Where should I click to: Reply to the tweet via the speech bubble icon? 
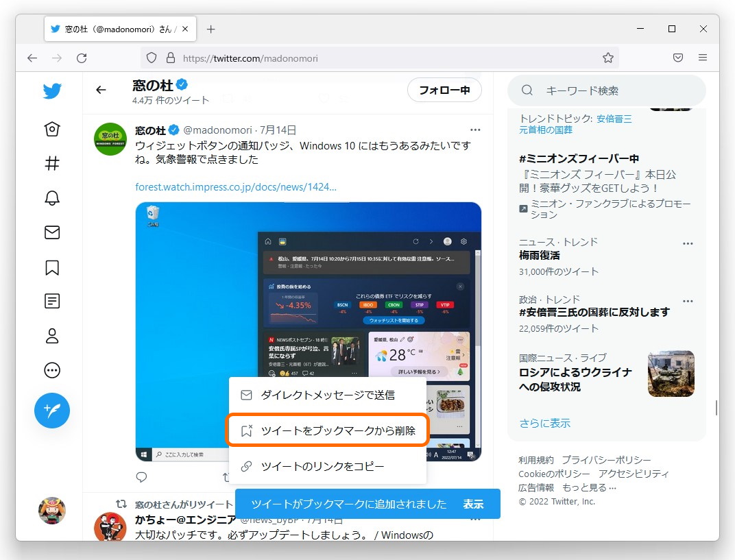pyautogui.click(x=141, y=477)
